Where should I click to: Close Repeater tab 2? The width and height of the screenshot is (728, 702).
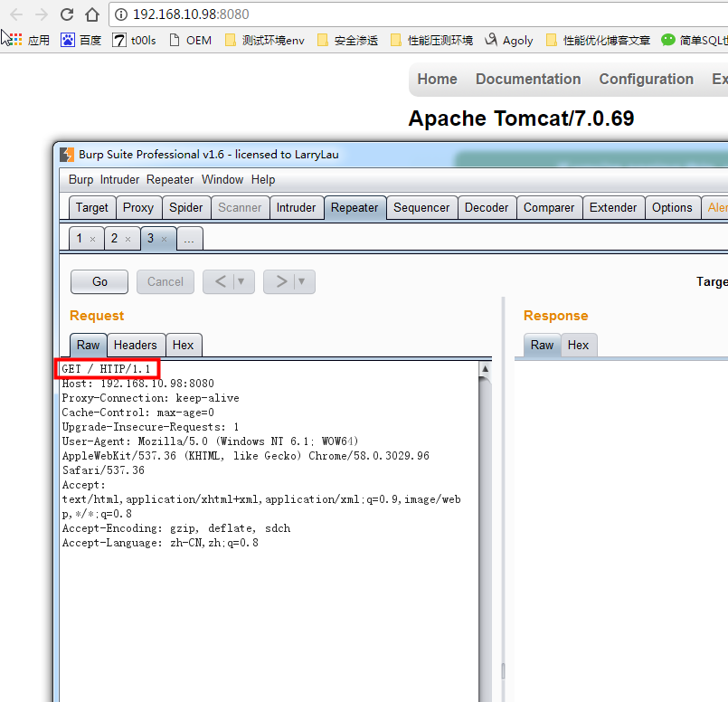tap(128, 239)
